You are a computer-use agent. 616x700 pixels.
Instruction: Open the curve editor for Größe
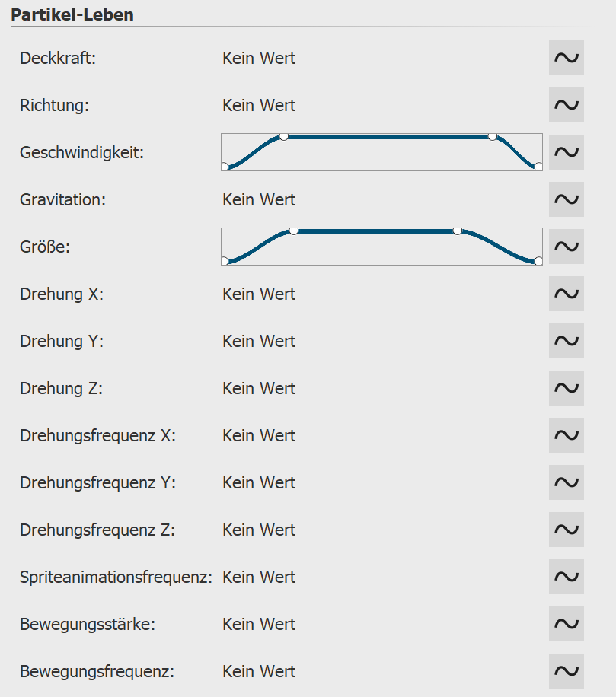tap(567, 247)
